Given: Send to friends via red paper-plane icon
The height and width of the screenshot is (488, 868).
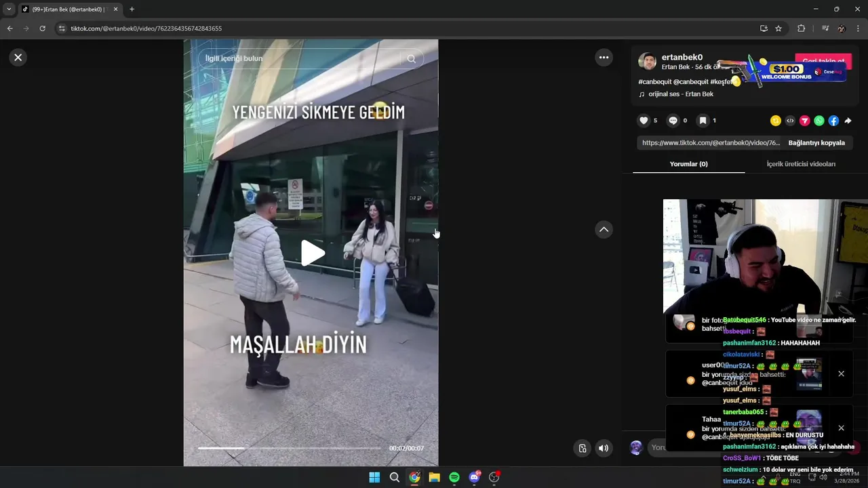Looking at the screenshot, I should (x=805, y=121).
